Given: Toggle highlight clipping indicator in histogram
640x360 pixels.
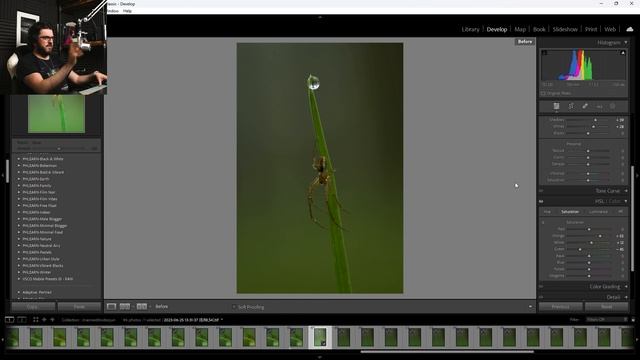Looking at the screenshot, I should click(622, 53).
